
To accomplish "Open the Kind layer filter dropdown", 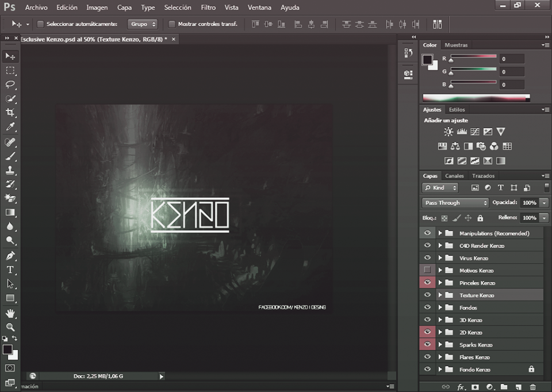I will coord(440,187).
